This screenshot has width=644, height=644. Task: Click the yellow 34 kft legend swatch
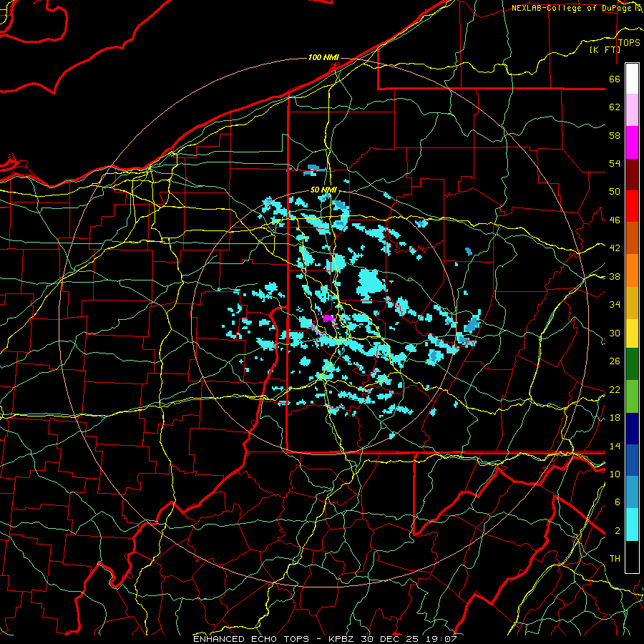click(632, 333)
